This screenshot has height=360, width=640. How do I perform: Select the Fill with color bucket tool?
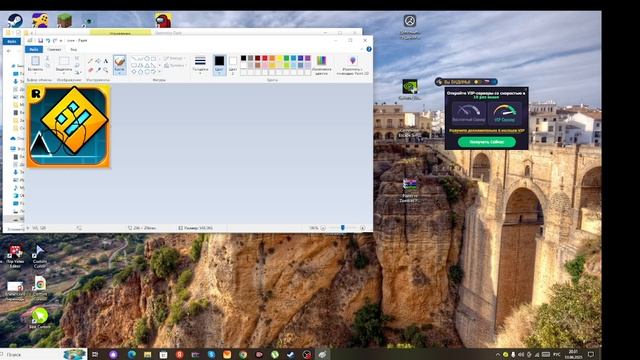(98, 61)
